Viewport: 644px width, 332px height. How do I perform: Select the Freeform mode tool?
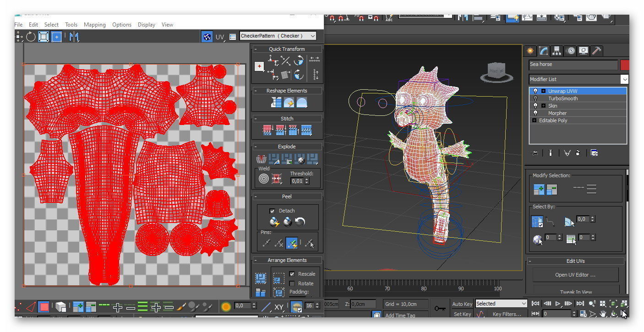56,37
